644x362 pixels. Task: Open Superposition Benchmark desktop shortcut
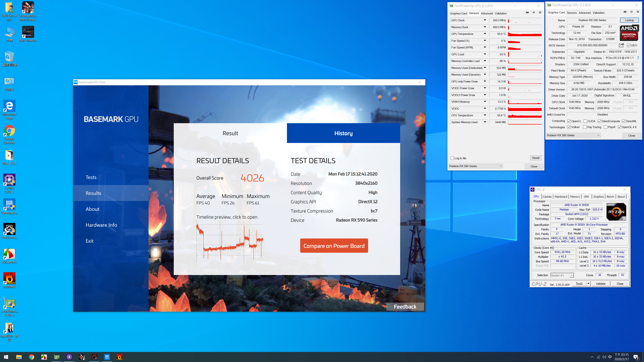tap(28, 12)
